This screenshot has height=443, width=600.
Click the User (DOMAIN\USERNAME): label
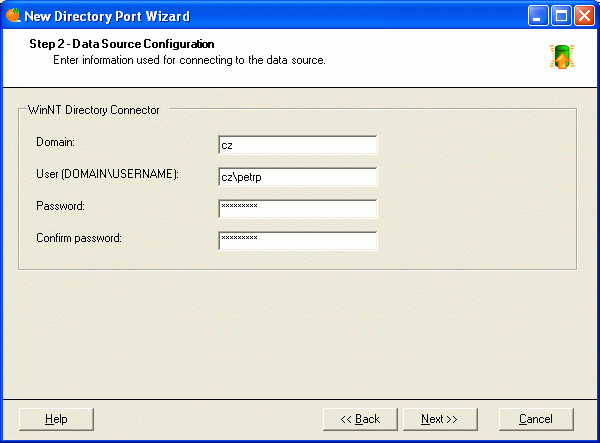click(x=108, y=174)
